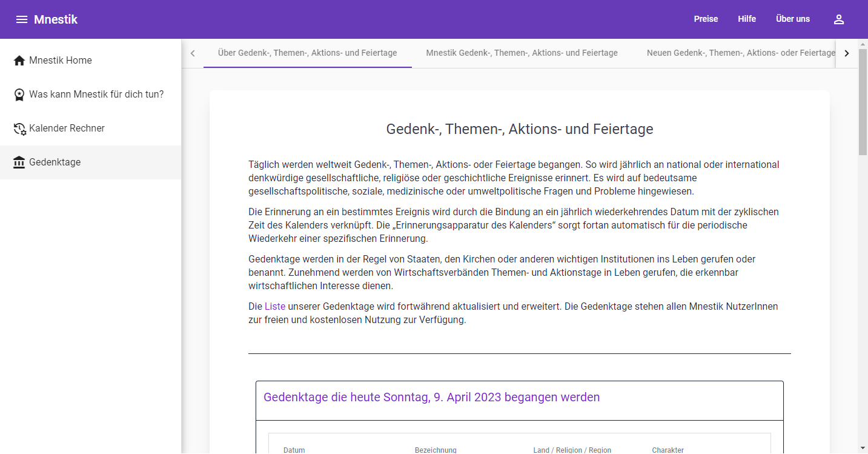Click the Gedenktage building icon in sidebar

(19, 162)
